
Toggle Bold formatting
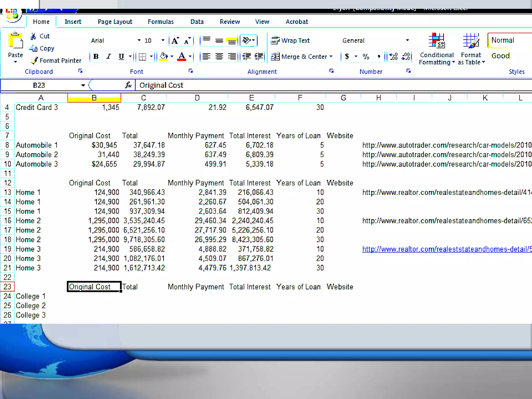tap(96, 56)
